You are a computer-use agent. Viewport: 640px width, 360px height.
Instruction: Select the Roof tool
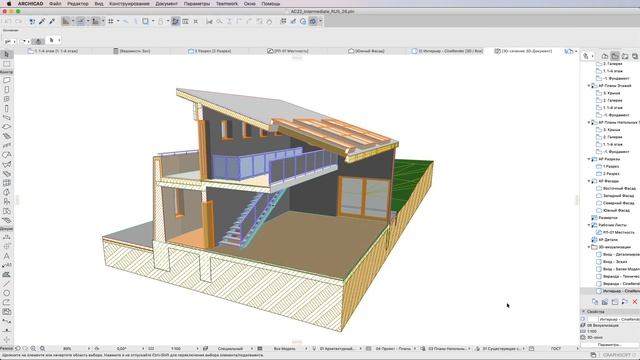pos(7,155)
